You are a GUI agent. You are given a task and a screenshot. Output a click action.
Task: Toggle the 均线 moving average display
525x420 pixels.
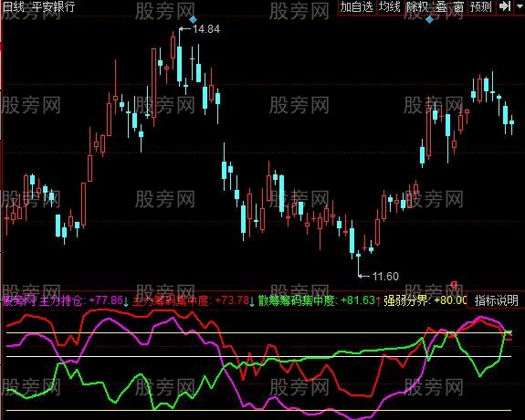click(390, 7)
